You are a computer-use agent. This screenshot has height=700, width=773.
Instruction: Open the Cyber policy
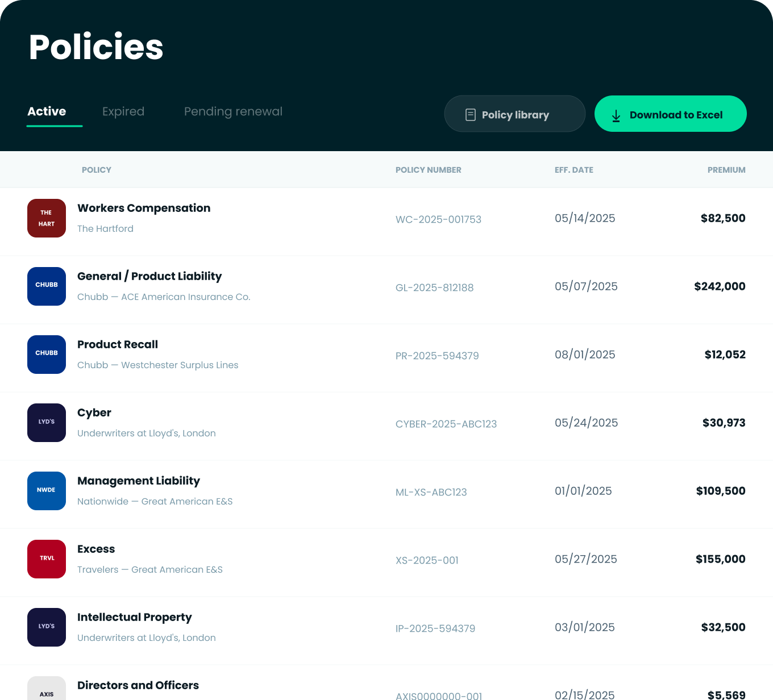(94, 413)
